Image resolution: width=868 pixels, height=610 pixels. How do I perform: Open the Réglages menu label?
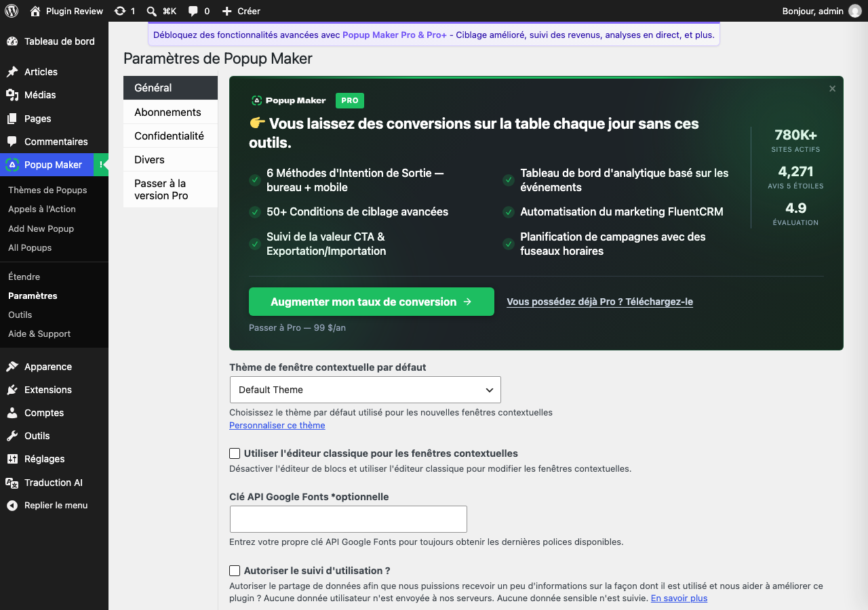point(45,459)
